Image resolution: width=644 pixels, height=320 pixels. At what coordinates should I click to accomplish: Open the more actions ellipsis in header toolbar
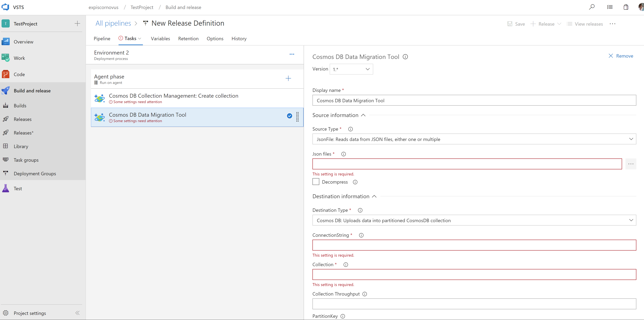(613, 24)
